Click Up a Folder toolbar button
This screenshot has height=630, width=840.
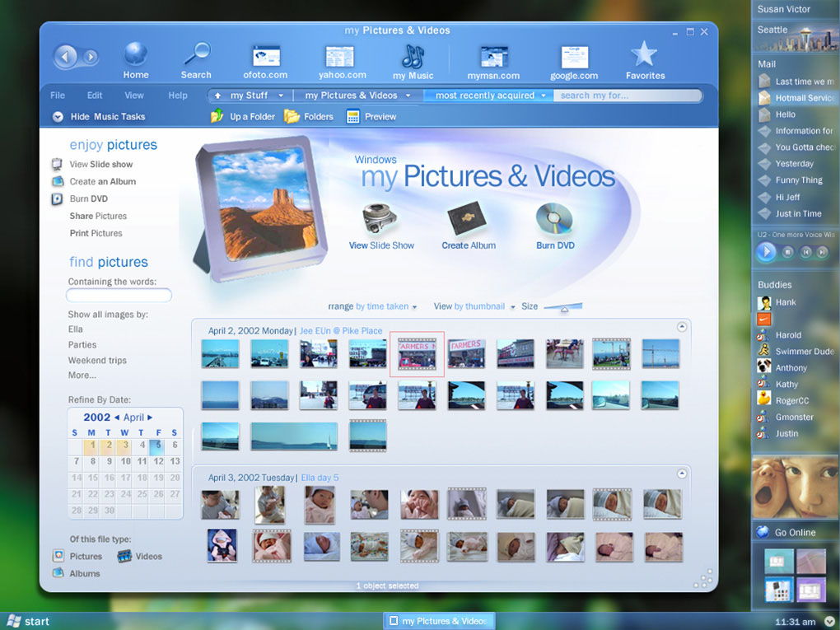pyautogui.click(x=242, y=116)
